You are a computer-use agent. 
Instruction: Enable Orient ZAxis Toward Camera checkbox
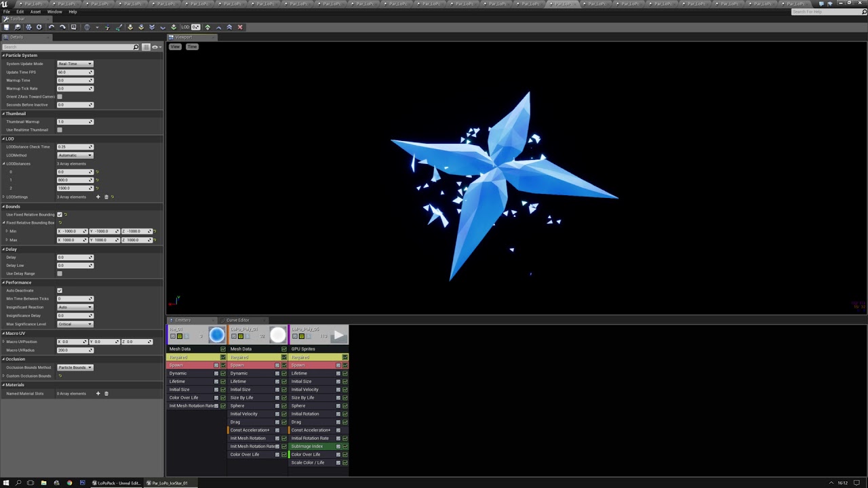(x=60, y=97)
